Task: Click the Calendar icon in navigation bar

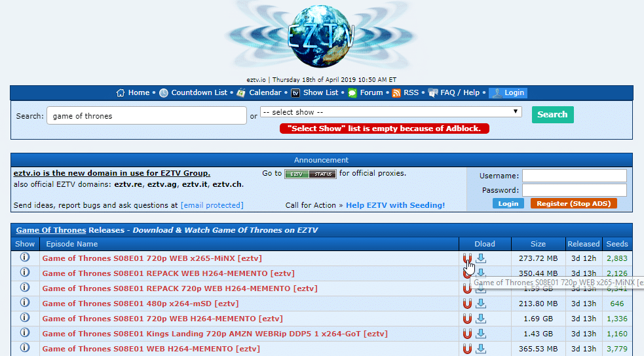Action: [241, 93]
